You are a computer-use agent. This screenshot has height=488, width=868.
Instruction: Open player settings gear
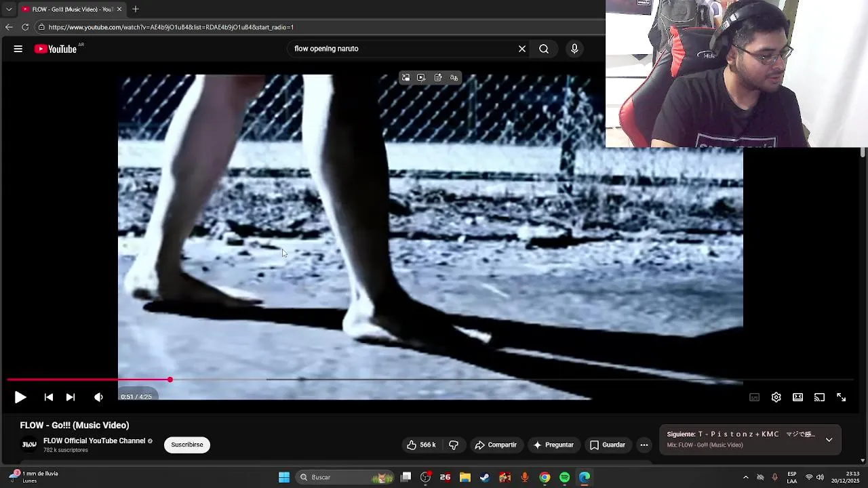[x=776, y=397]
